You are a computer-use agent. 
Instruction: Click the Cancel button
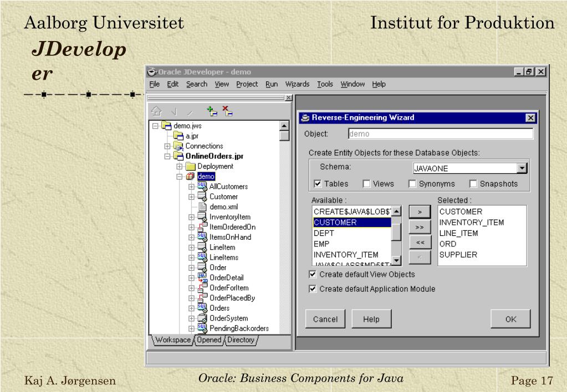click(325, 319)
